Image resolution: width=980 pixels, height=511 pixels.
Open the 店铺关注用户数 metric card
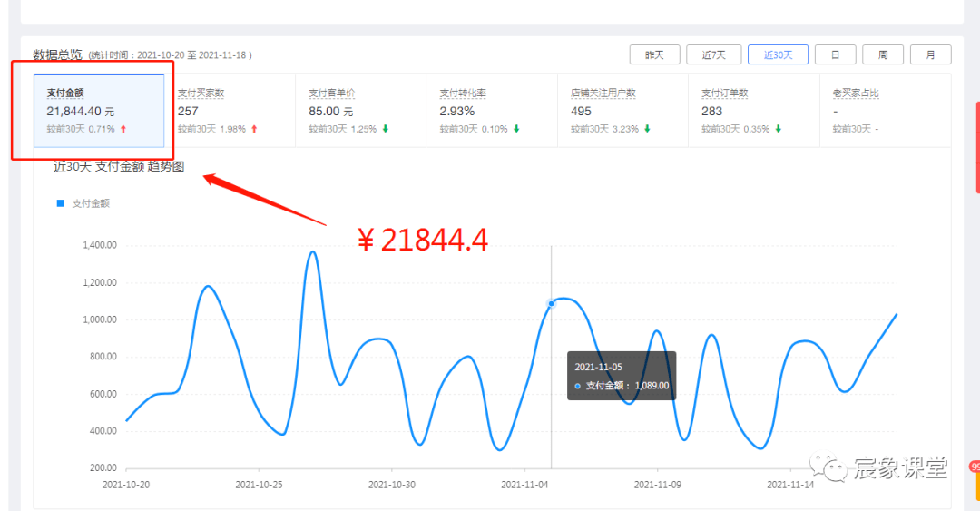tap(622, 111)
